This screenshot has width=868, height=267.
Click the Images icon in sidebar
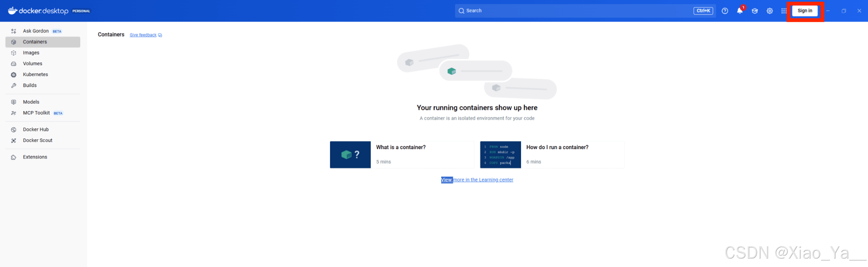coord(14,53)
